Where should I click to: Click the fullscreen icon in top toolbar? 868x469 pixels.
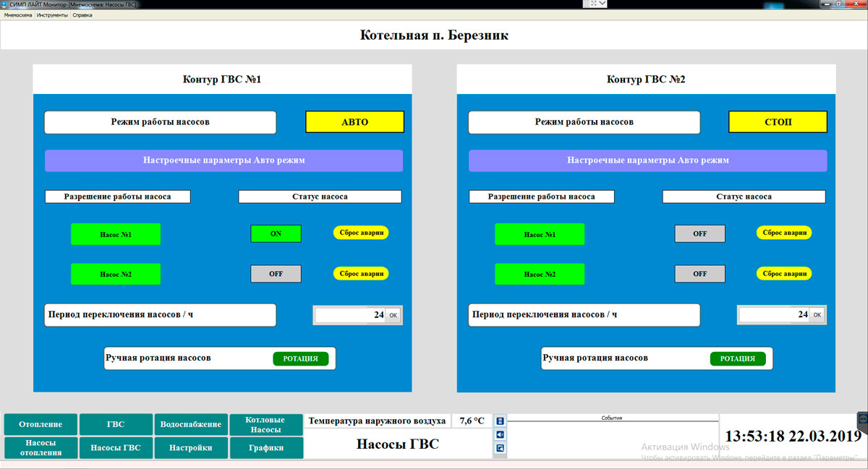pyautogui.click(x=594, y=4)
